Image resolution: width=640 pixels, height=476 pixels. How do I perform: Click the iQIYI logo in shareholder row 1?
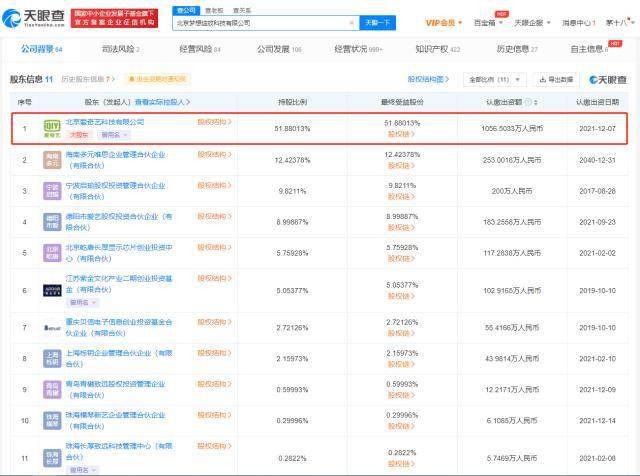pyautogui.click(x=52, y=128)
